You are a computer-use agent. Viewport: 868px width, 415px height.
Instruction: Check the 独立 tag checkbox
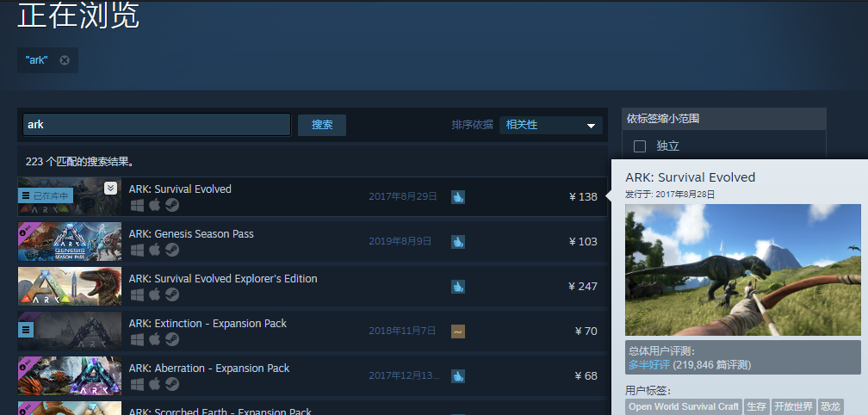[640, 146]
